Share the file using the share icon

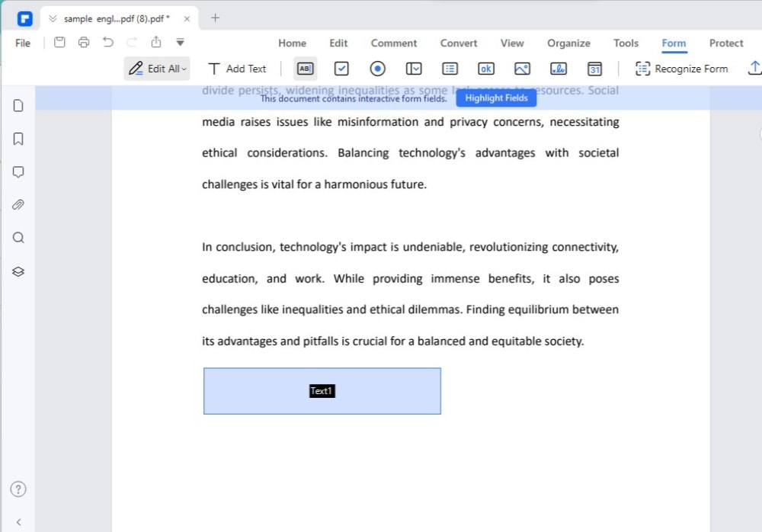pos(156,42)
